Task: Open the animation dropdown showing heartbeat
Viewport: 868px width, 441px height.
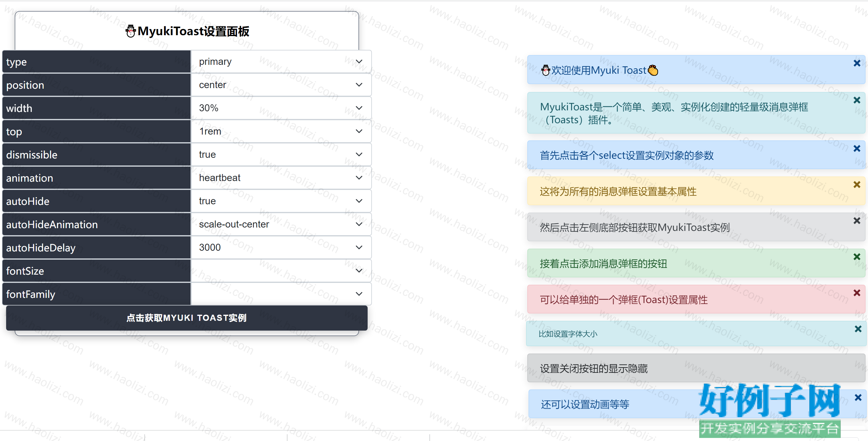Action: 281,178
